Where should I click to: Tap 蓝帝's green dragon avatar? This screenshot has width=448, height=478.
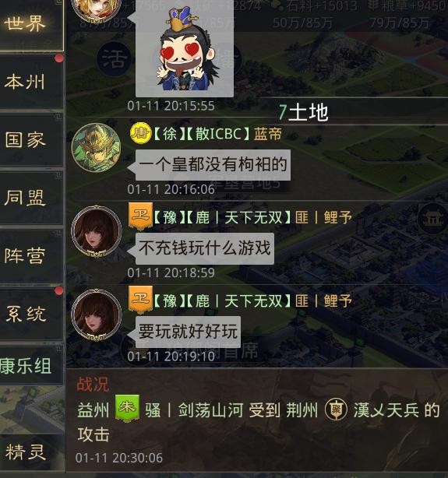(96, 148)
